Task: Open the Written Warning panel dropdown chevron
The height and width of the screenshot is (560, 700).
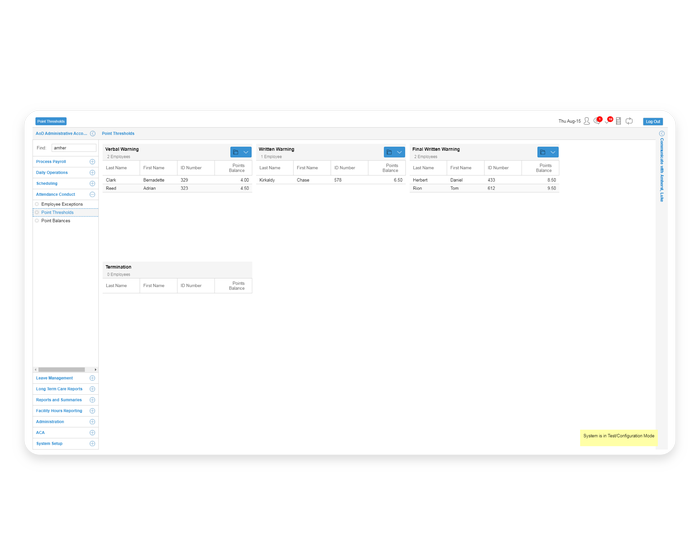Action: click(400, 152)
